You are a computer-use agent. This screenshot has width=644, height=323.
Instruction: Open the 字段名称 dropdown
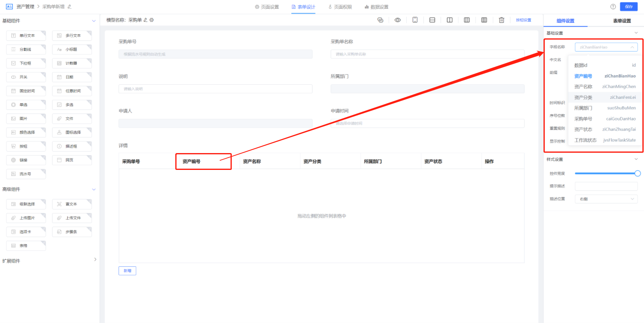click(606, 47)
